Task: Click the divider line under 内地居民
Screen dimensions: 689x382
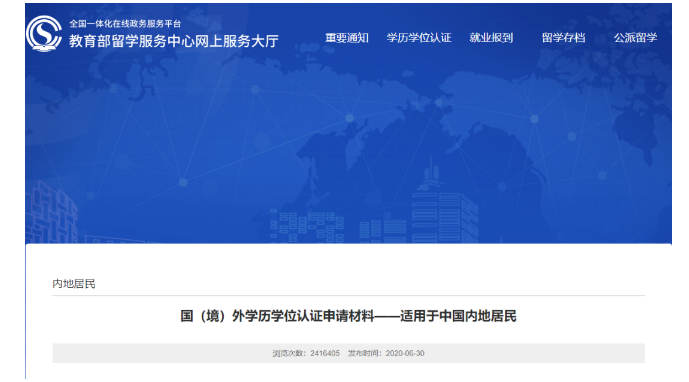Action: 348,295
